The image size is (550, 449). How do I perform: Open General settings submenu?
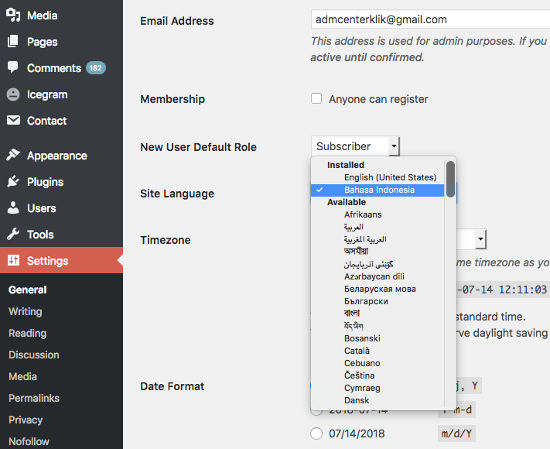click(27, 290)
